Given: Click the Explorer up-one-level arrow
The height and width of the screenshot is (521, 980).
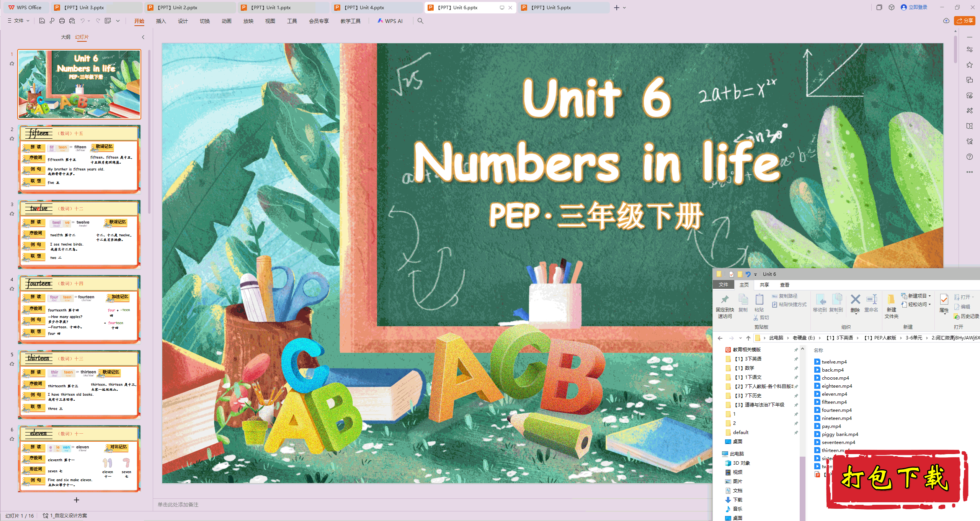Looking at the screenshot, I should pyautogui.click(x=748, y=338).
